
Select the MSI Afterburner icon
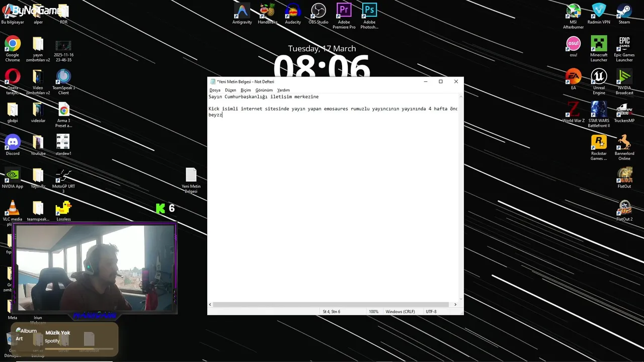point(574,16)
